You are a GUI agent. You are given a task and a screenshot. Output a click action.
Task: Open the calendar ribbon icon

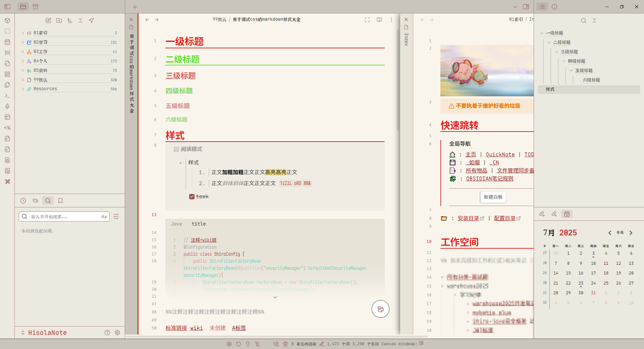[x=7, y=42]
